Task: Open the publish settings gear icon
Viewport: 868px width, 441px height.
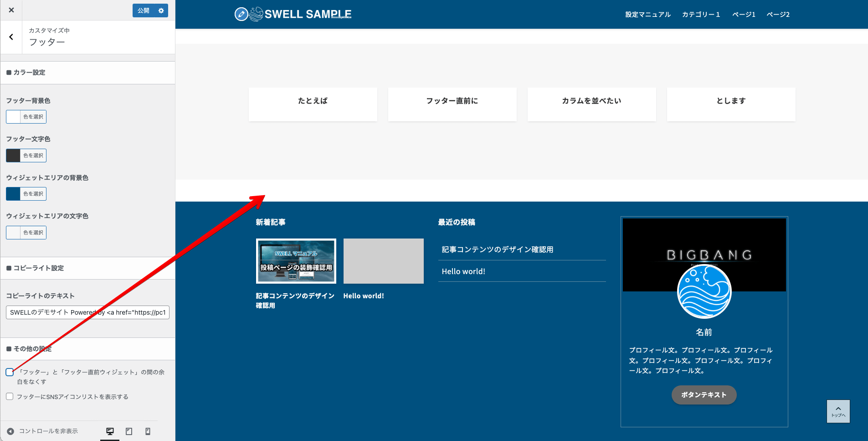Action: point(161,10)
